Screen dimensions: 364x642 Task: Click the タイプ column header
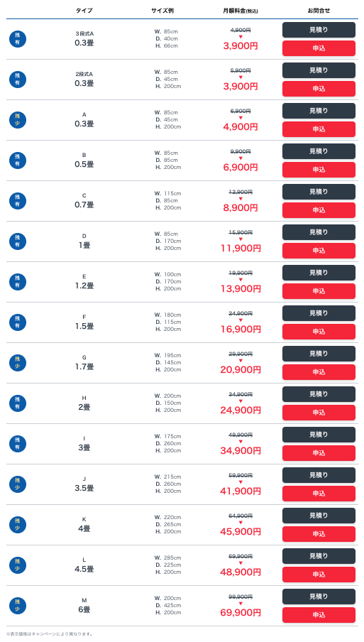(84, 11)
